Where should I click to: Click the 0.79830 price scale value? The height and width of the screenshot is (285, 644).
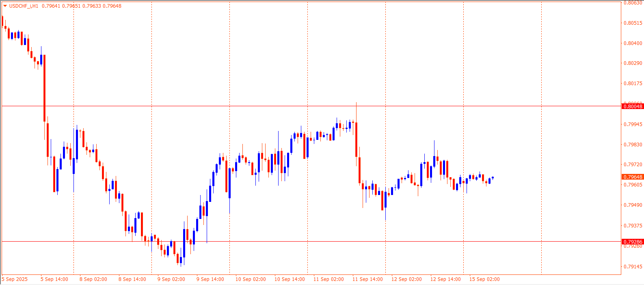tap(633, 145)
